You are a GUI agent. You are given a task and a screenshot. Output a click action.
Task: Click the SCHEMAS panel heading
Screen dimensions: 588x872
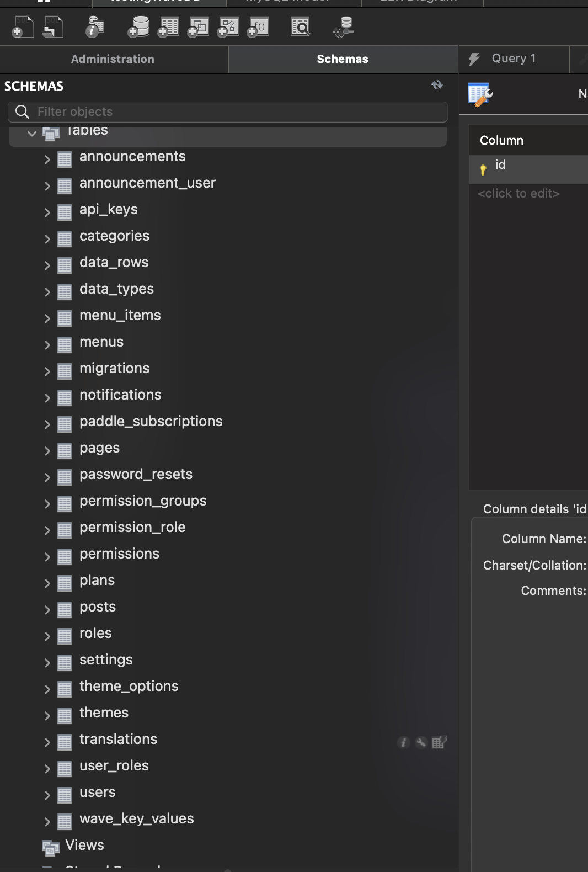click(x=34, y=86)
